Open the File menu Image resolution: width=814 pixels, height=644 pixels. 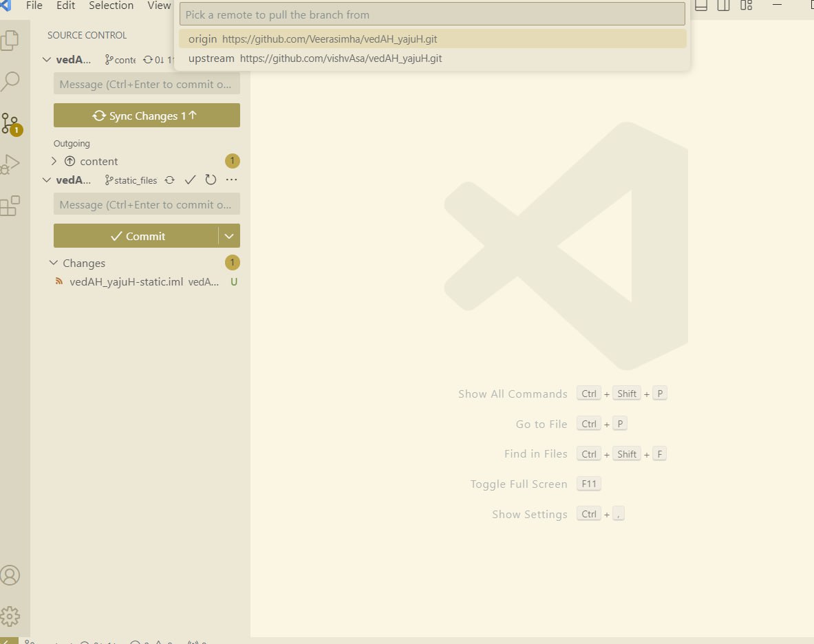[x=34, y=6]
